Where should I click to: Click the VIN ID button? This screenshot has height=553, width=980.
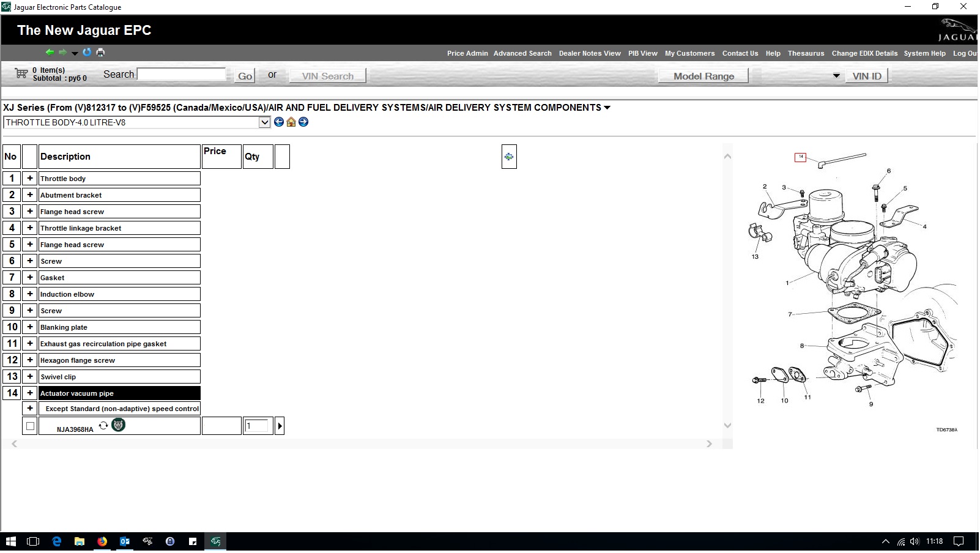[867, 76]
